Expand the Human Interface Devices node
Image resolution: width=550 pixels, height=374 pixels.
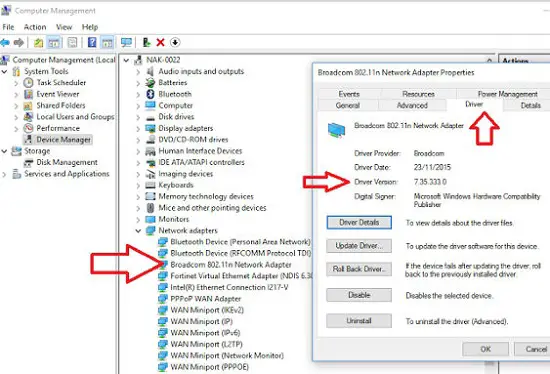(138, 151)
